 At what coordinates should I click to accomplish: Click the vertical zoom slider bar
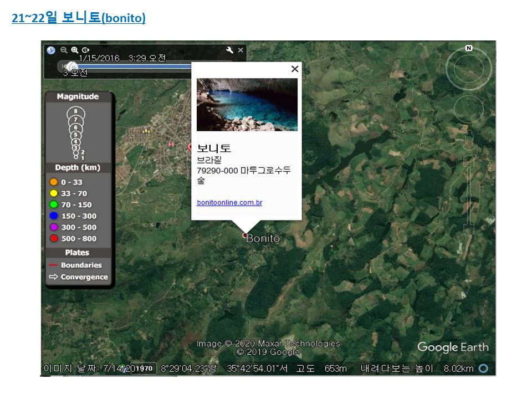click(x=469, y=195)
